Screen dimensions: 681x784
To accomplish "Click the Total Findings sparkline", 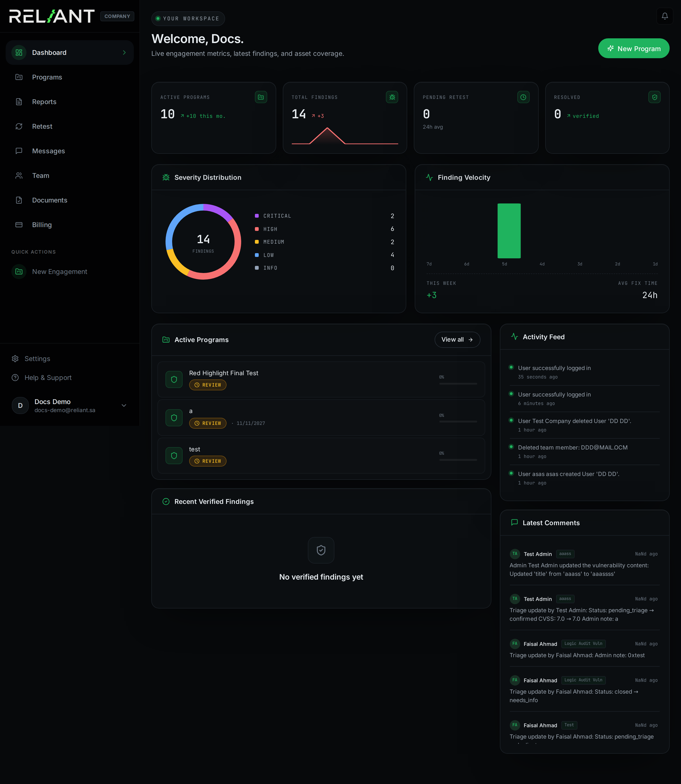I will click(x=345, y=136).
